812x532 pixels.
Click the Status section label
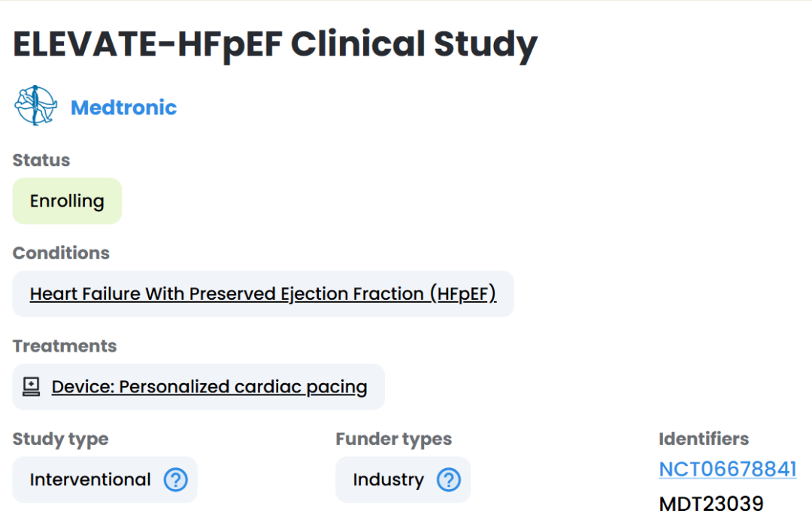click(41, 161)
